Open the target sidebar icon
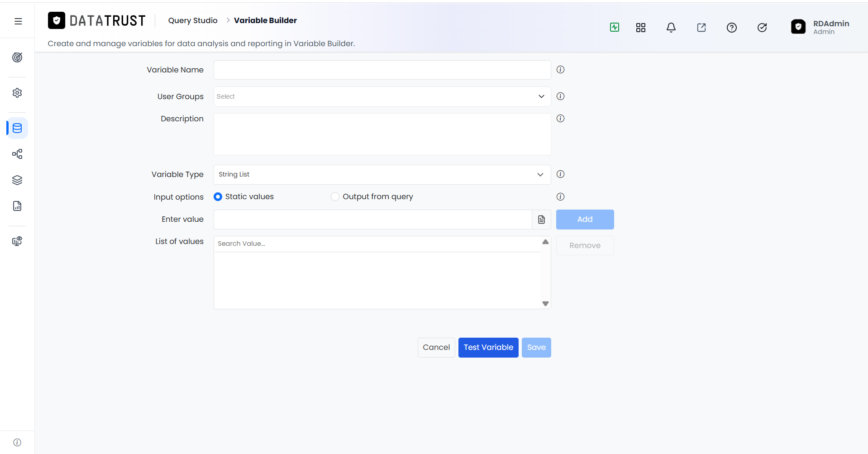The image size is (868, 454). 17,57
